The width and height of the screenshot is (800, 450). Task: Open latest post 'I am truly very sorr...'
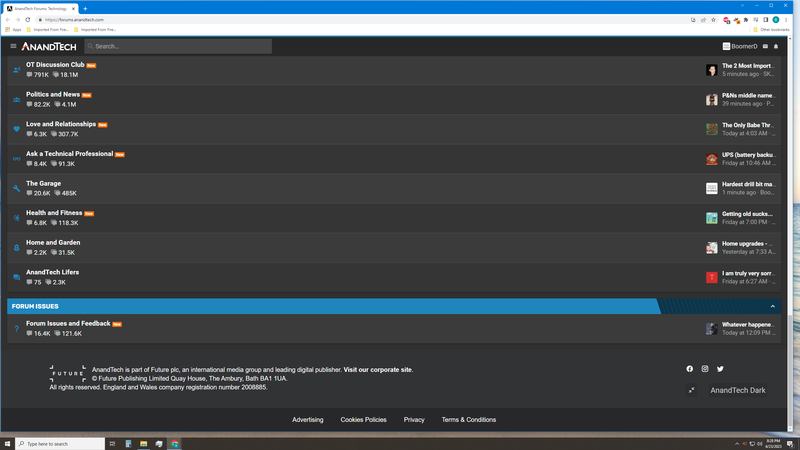(748, 273)
